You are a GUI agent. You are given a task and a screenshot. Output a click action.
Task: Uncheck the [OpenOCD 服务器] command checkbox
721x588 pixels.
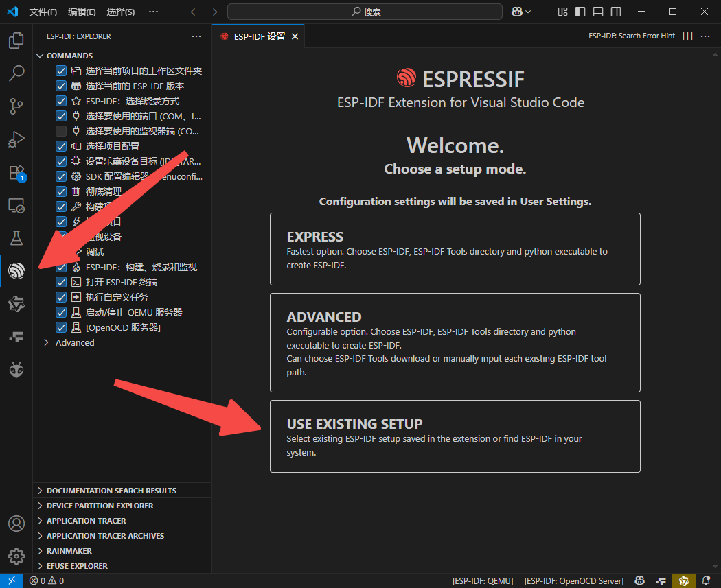[61, 327]
